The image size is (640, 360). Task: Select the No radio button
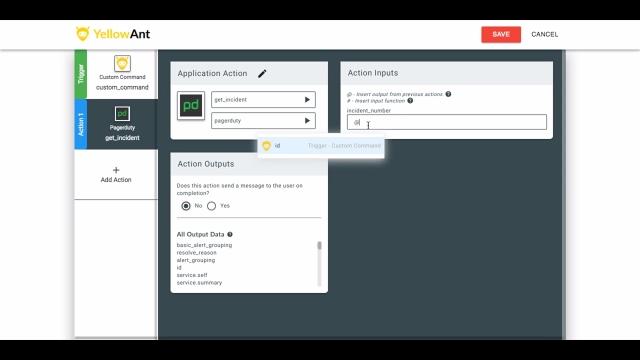click(186, 206)
